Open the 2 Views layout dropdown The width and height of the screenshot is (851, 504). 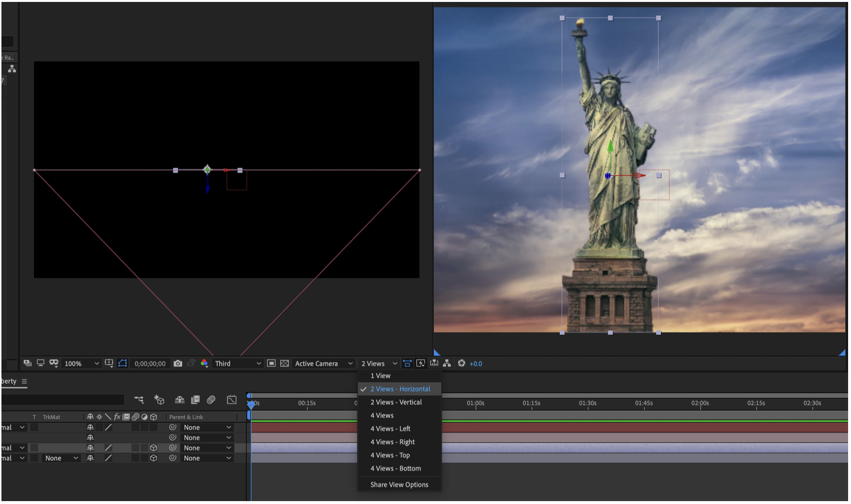click(379, 364)
